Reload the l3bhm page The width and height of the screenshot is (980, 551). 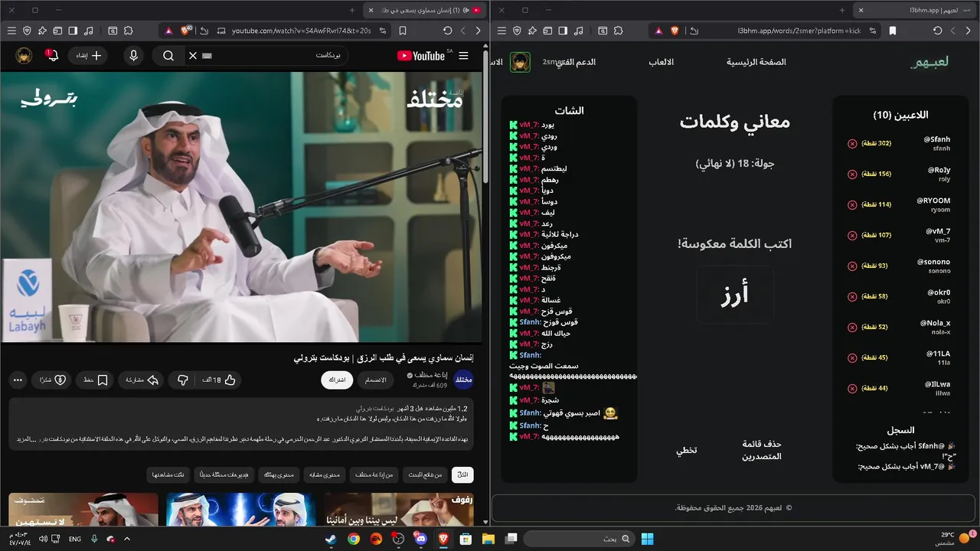pos(937,31)
